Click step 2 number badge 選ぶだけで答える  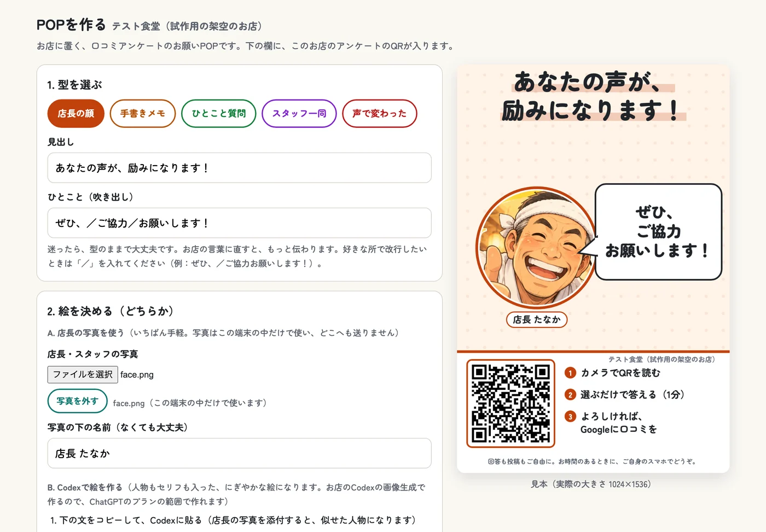(570, 395)
